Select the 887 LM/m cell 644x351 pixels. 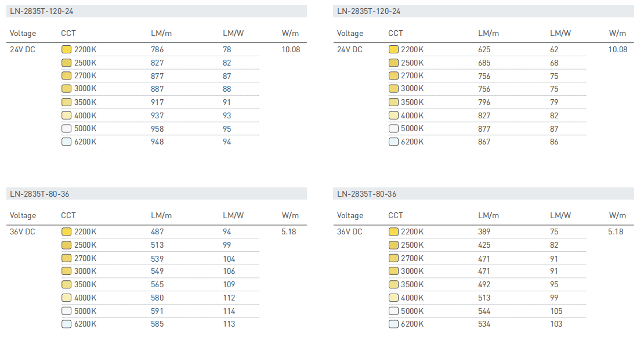[x=157, y=89]
